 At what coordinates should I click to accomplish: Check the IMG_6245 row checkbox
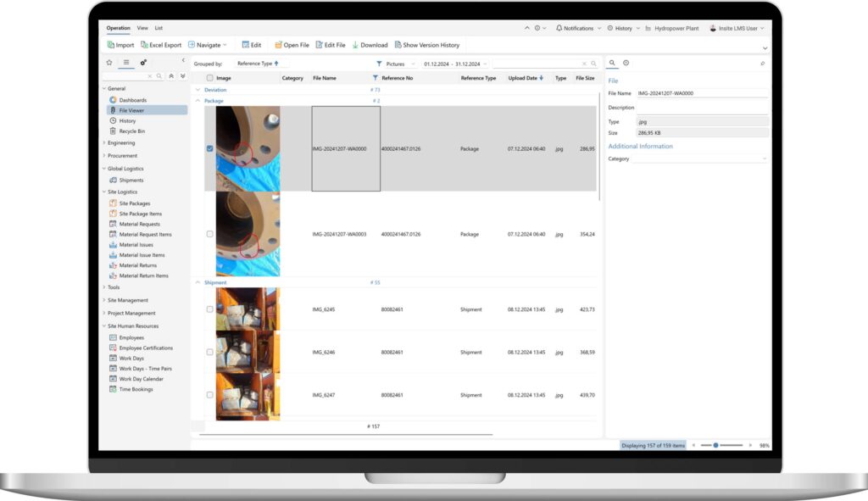(210, 309)
